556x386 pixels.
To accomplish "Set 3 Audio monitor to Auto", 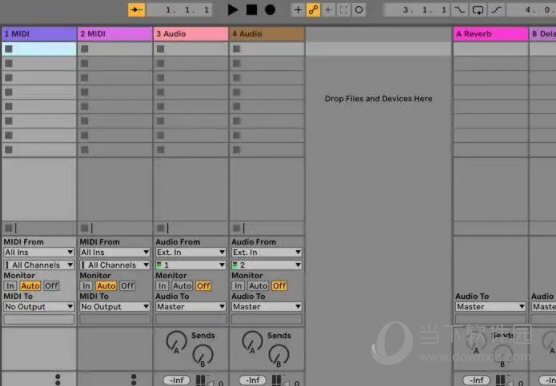I will pos(182,286).
